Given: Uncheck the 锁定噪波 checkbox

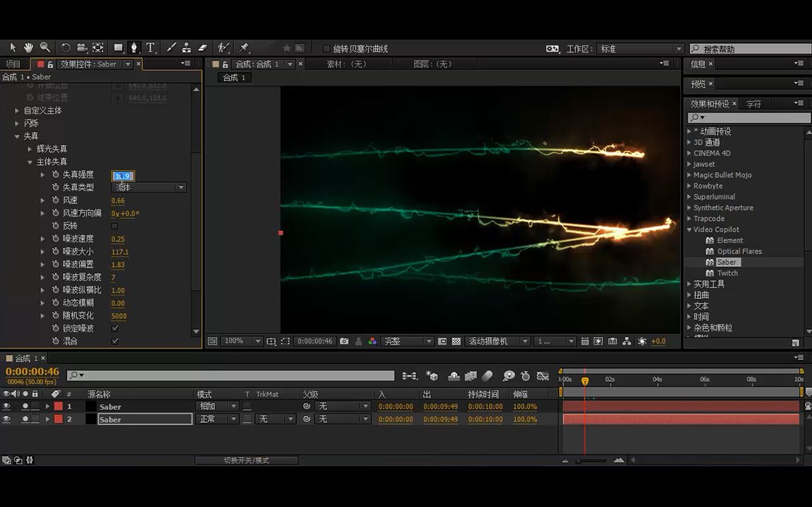Looking at the screenshot, I should click(115, 329).
